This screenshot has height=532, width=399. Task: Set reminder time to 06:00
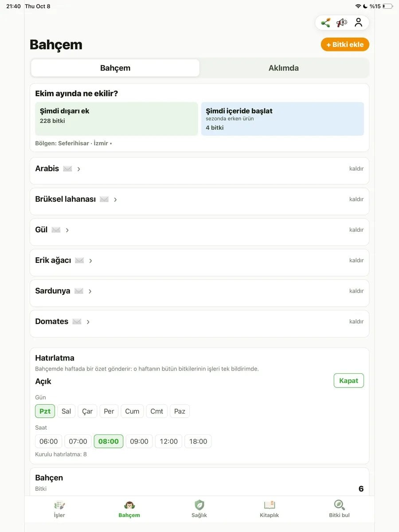[49, 441]
